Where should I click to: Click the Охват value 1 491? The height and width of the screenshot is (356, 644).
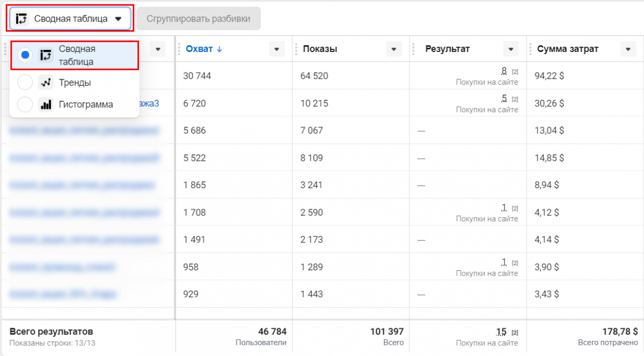coord(194,240)
